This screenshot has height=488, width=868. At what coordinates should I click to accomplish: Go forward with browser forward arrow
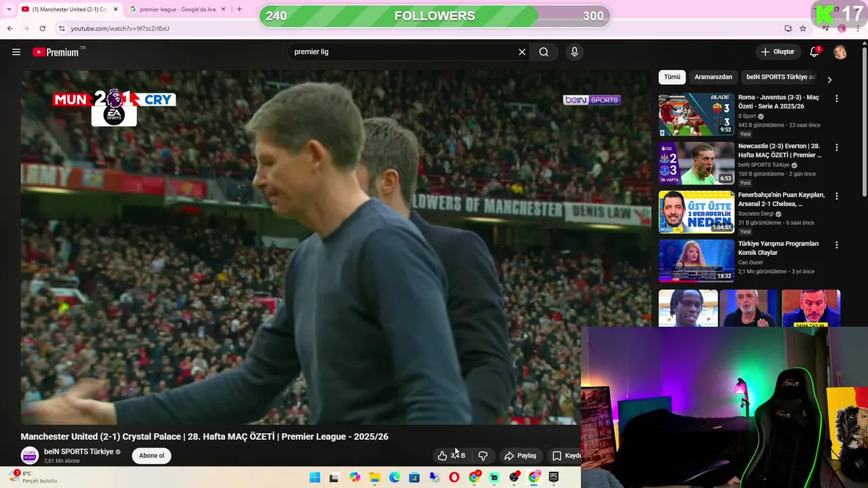coord(26,28)
